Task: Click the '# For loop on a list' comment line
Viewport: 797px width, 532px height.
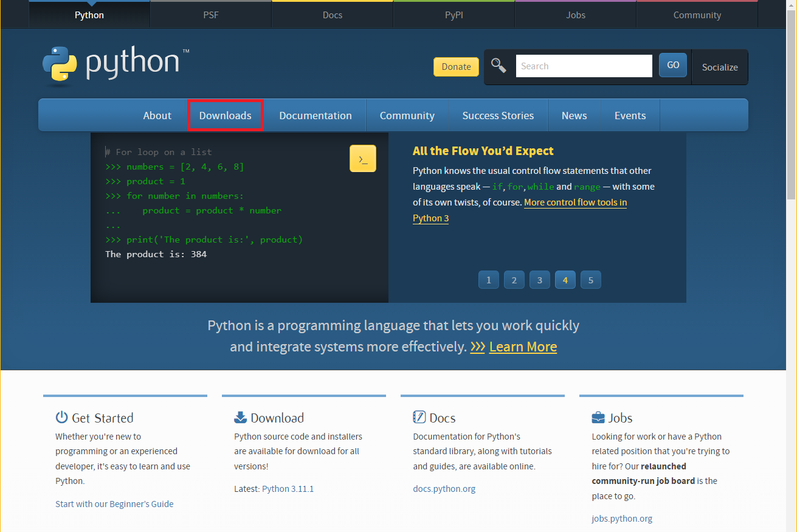Action: (159, 152)
